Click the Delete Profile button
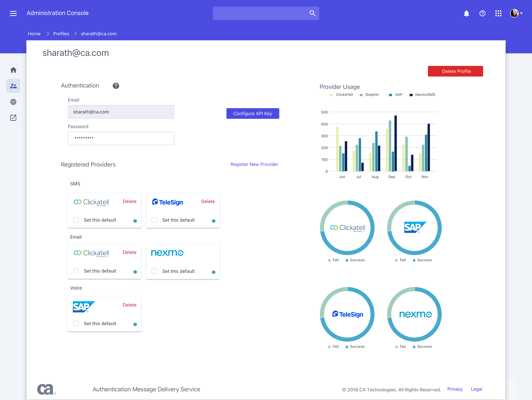Image resolution: width=532 pixels, height=400 pixels. pyautogui.click(x=455, y=71)
